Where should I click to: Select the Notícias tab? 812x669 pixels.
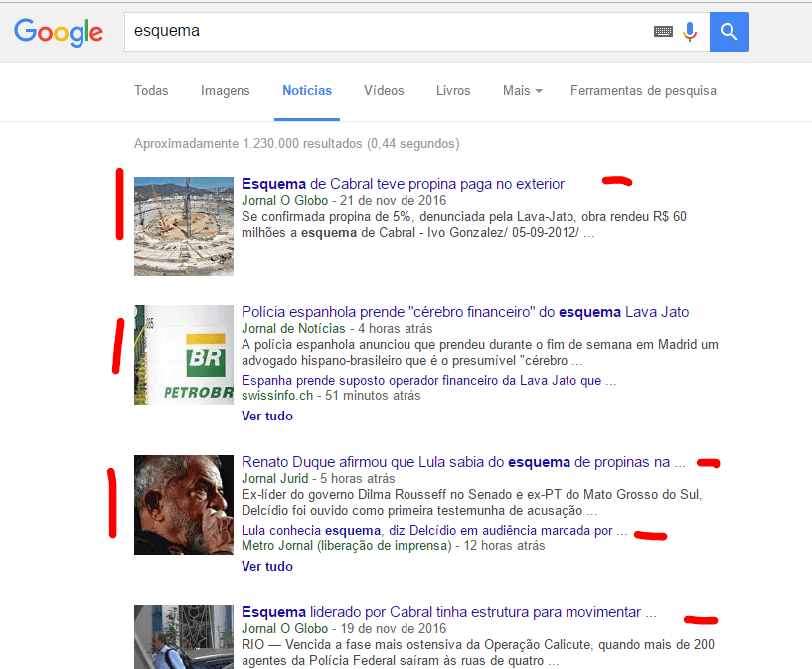coord(307,91)
